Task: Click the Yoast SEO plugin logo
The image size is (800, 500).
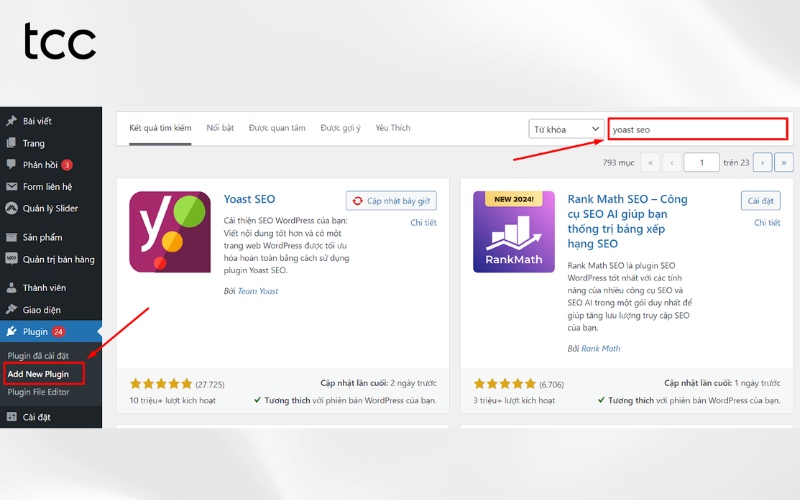Action: tap(170, 232)
